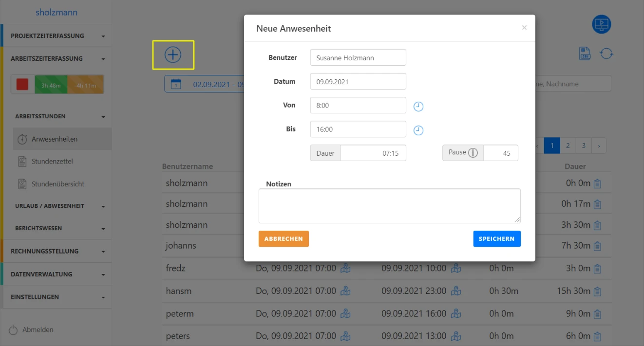Close the Neue Anwesenheit dialog
Screen dimensions: 644x346
(524, 28)
